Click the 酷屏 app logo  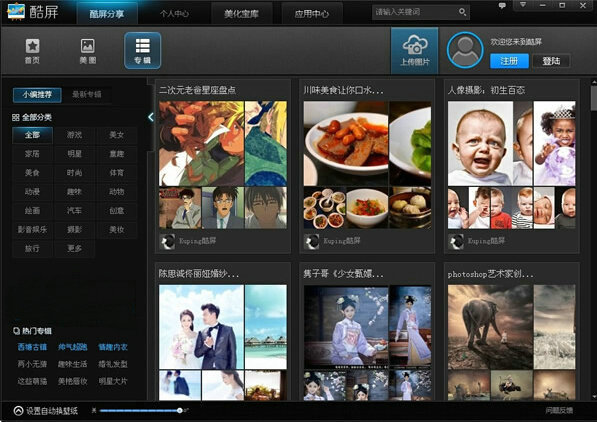click(15, 12)
